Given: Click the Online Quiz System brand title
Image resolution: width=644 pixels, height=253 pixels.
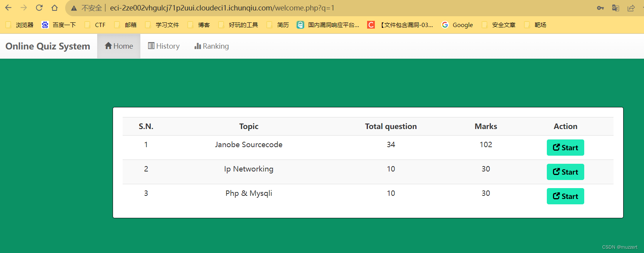Looking at the screenshot, I should 48,46.
